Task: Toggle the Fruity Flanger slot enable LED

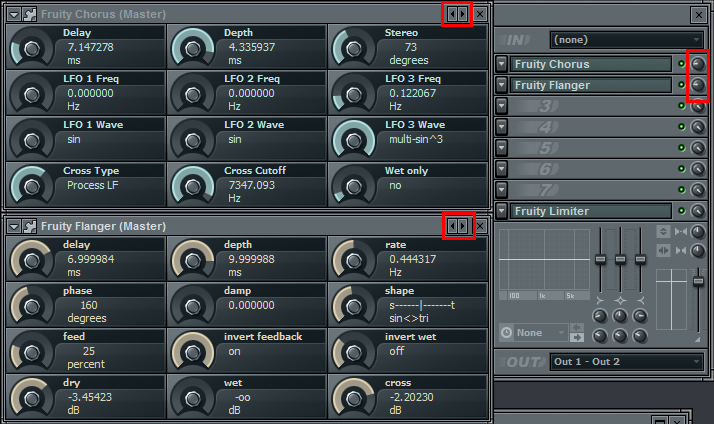Action: tap(682, 85)
